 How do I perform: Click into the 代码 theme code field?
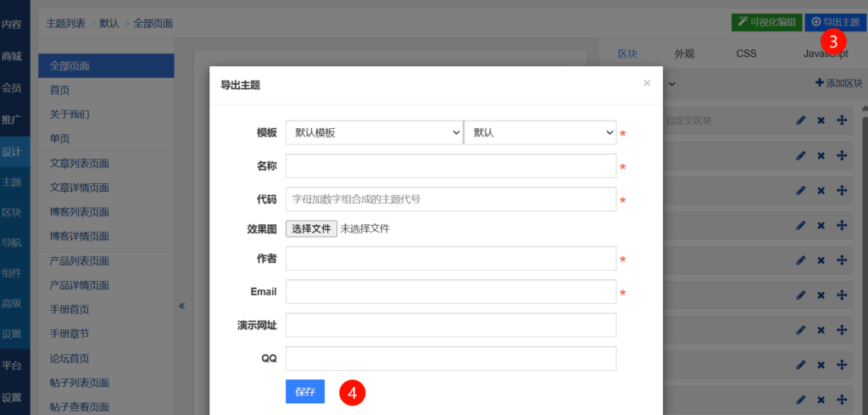[x=450, y=199]
